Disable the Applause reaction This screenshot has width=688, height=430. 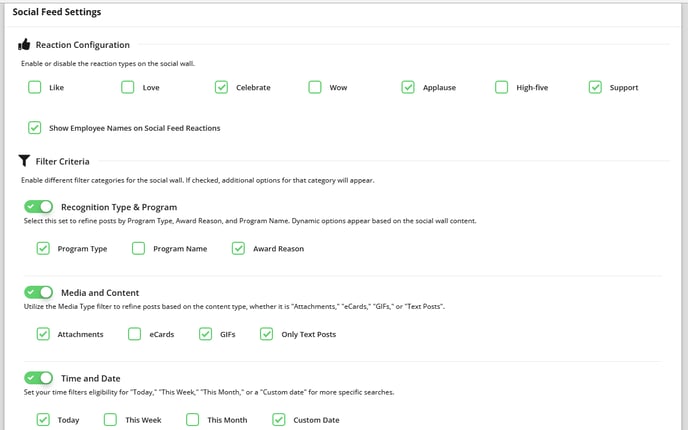pyautogui.click(x=408, y=87)
